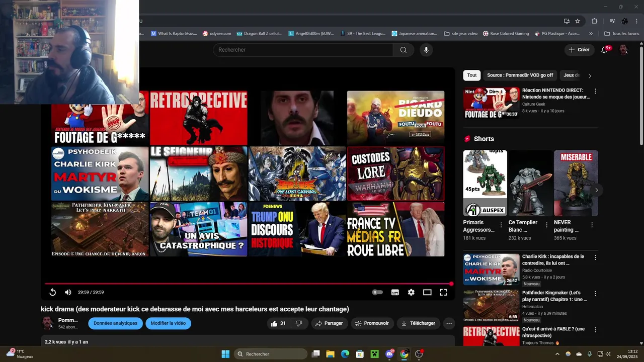This screenshot has width=644, height=362.
Task: Open options for Primaris Aggressors short
Action: [501, 225]
